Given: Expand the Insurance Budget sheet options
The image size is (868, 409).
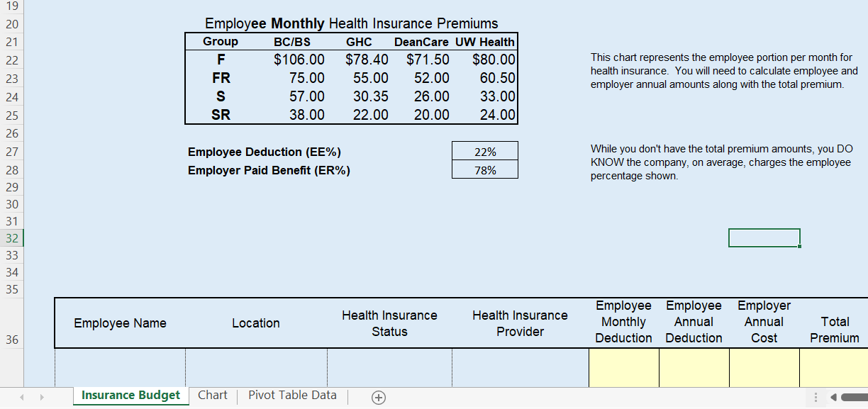Looking at the screenshot, I should click(x=130, y=396).
